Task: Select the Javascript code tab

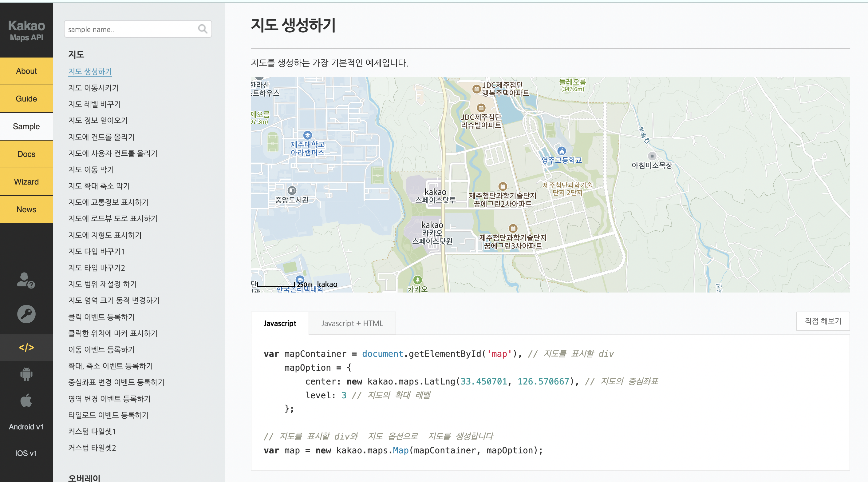Action: click(x=280, y=323)
